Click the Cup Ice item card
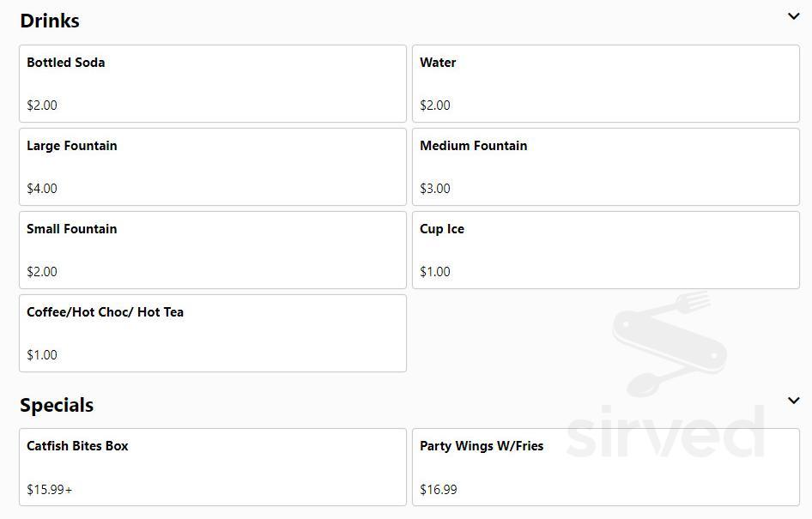This screenshot has height=519, width=812. 605,250
